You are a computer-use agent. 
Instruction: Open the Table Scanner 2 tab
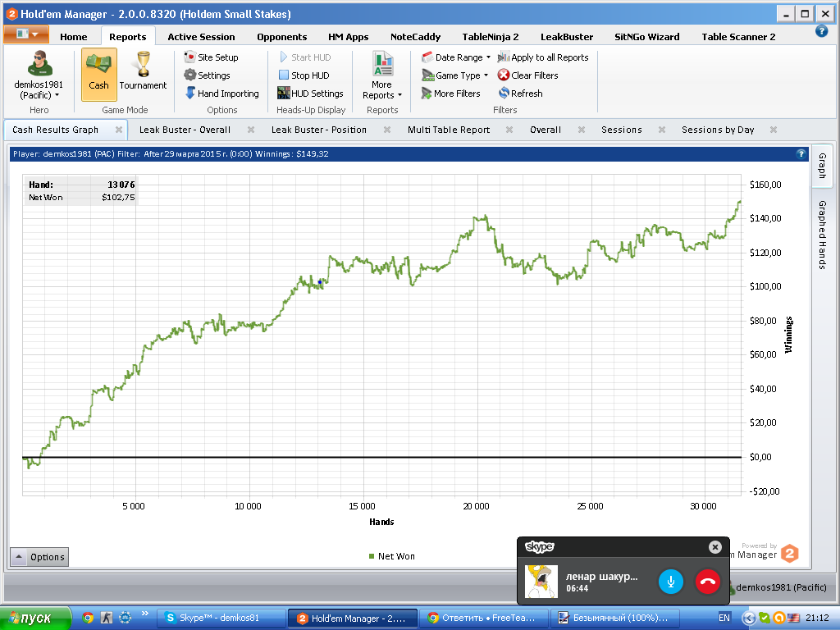pyautogui.click(x=738, y=37)
